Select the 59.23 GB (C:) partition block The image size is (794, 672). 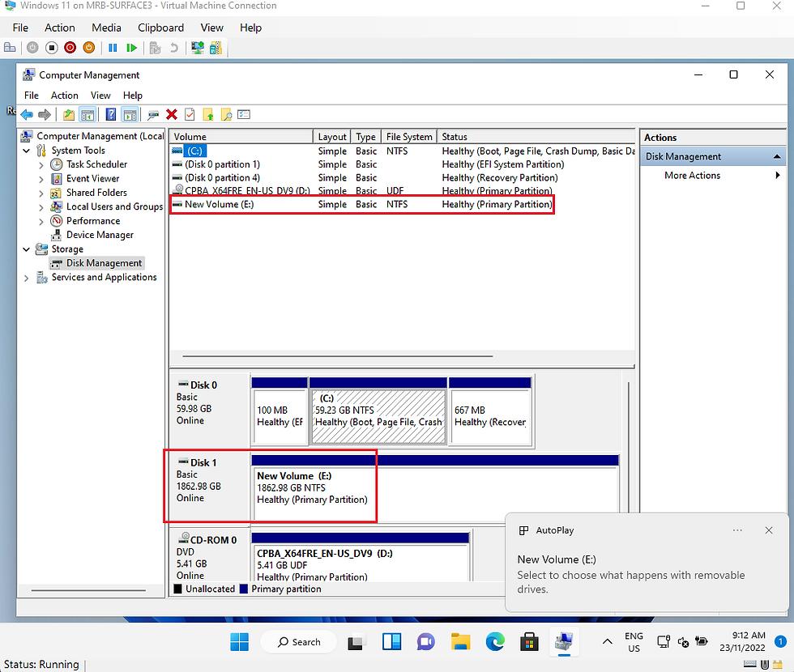378,411
